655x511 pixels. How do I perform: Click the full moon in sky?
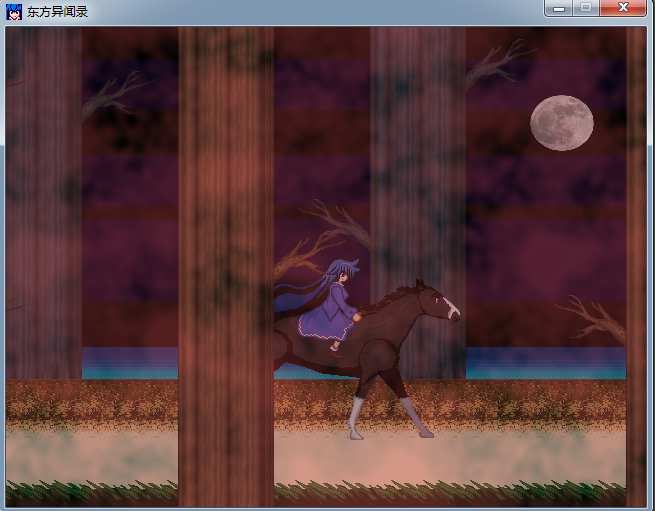pyautogui.click(x=561, y=123)
